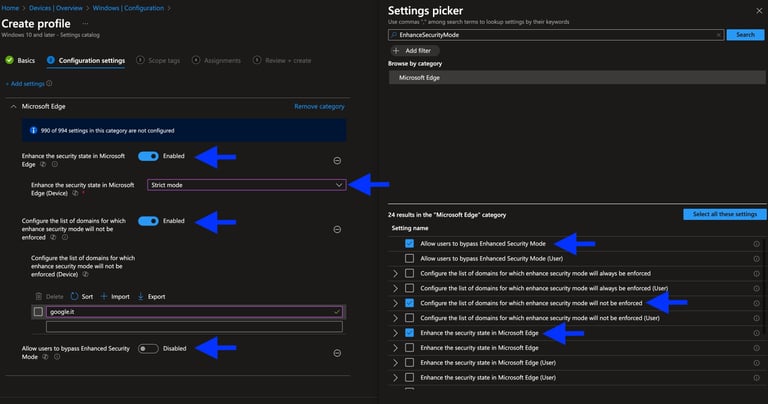Click the '+ Add settings' link
This screenshot has width=768, height=404.
(x=25, y=84)
